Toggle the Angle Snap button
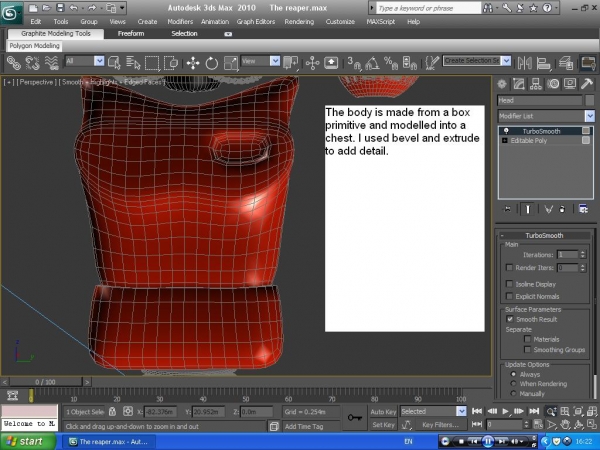 tap(372, 63)
